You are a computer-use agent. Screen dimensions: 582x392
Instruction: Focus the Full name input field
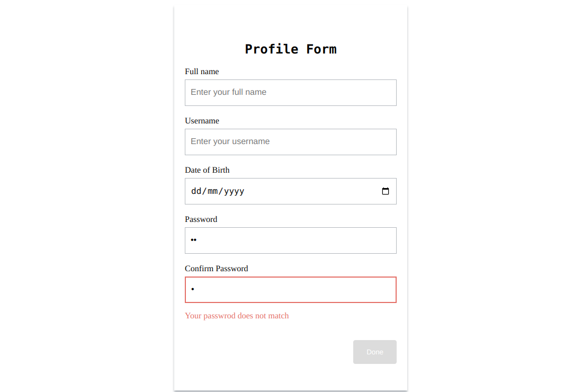coord(291,92)
